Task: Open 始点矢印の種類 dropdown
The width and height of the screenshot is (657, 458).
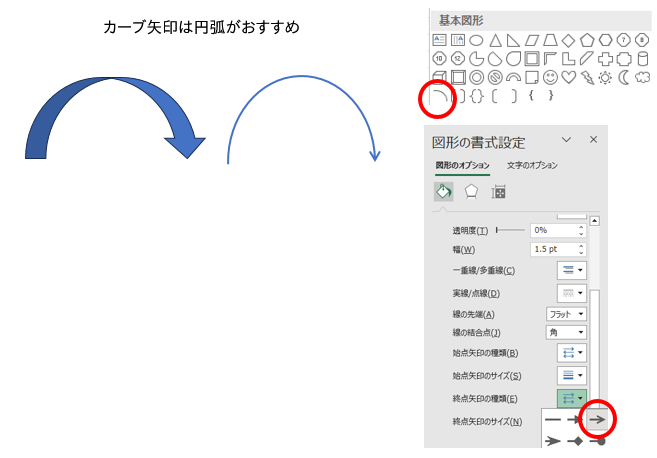Action: click(x=572, y=353)
